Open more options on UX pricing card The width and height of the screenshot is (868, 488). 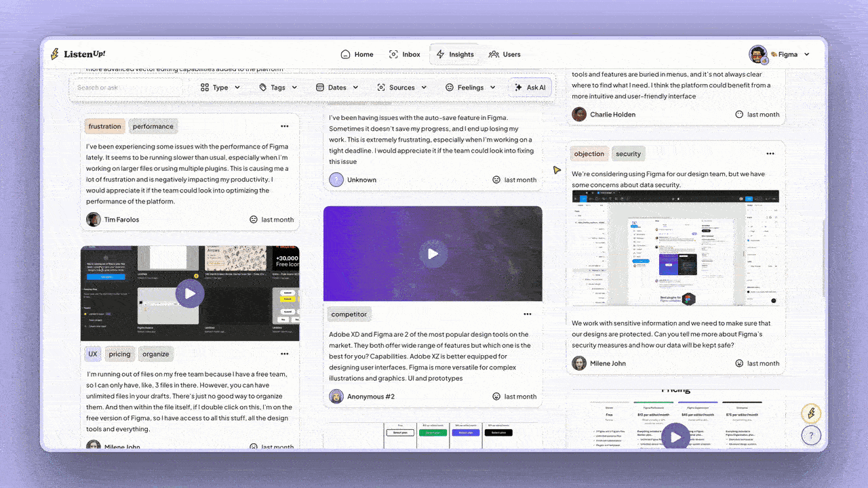[285, 354]
